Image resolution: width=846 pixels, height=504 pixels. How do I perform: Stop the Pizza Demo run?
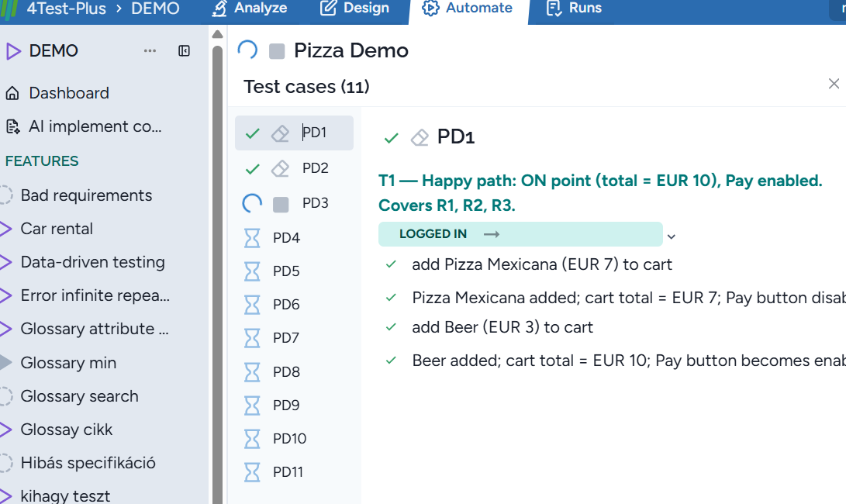pyautogui.click(x=277, y=51)
